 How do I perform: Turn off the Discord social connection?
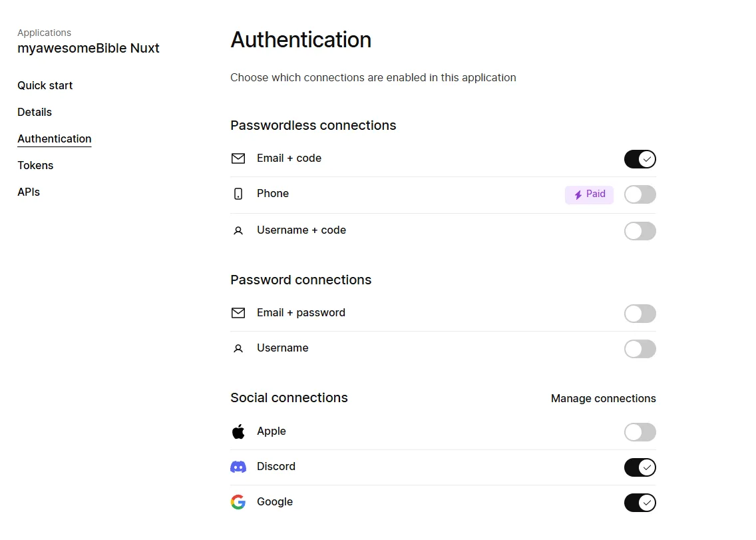[640, 467]
